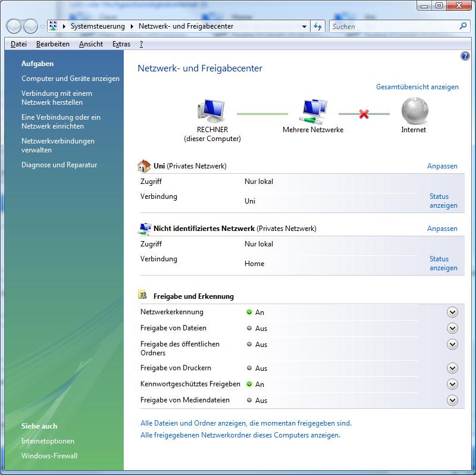Viewport: 476px width, 475px height.
Task: Click the Nicht identifiziertes Netzwerk heading
Action: 204,229
